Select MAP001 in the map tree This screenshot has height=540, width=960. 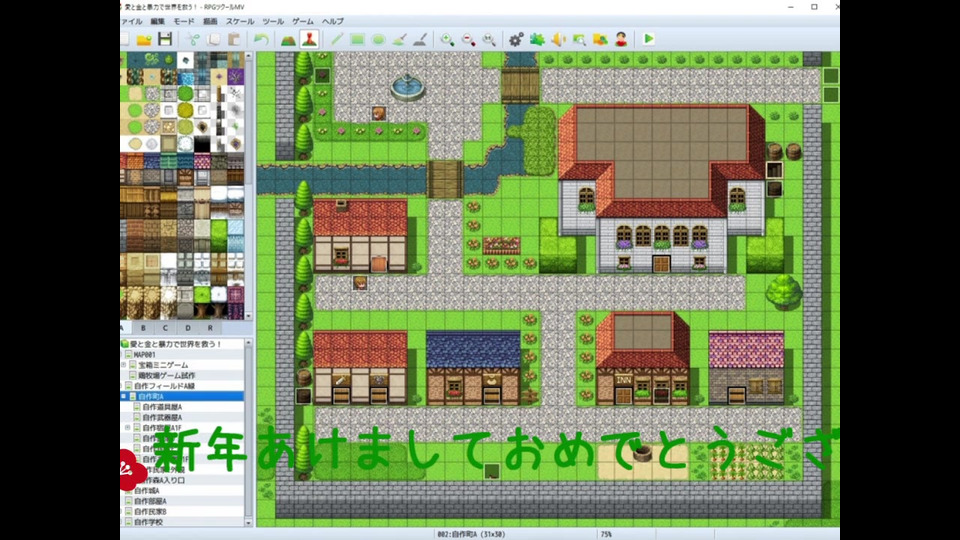click(x=144, y=354)
